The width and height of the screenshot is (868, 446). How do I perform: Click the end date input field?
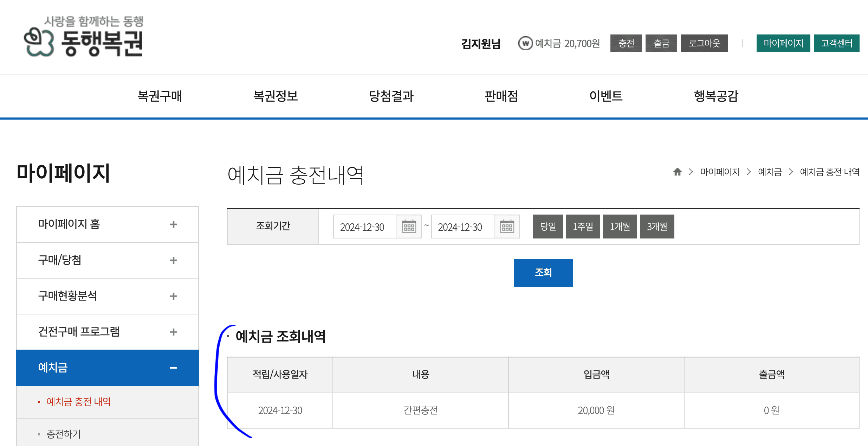(x=463, y=227)
